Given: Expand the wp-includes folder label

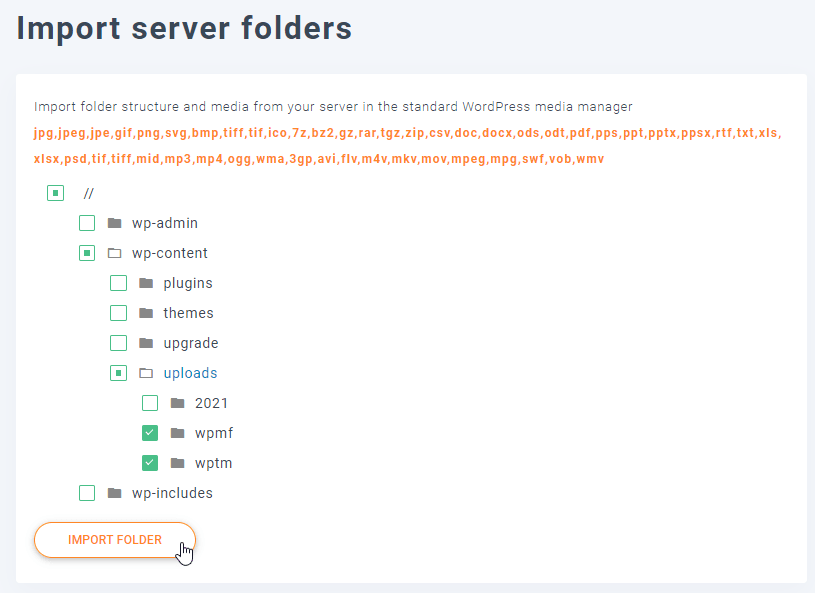Looking at the screenshot, I should 172,493.
